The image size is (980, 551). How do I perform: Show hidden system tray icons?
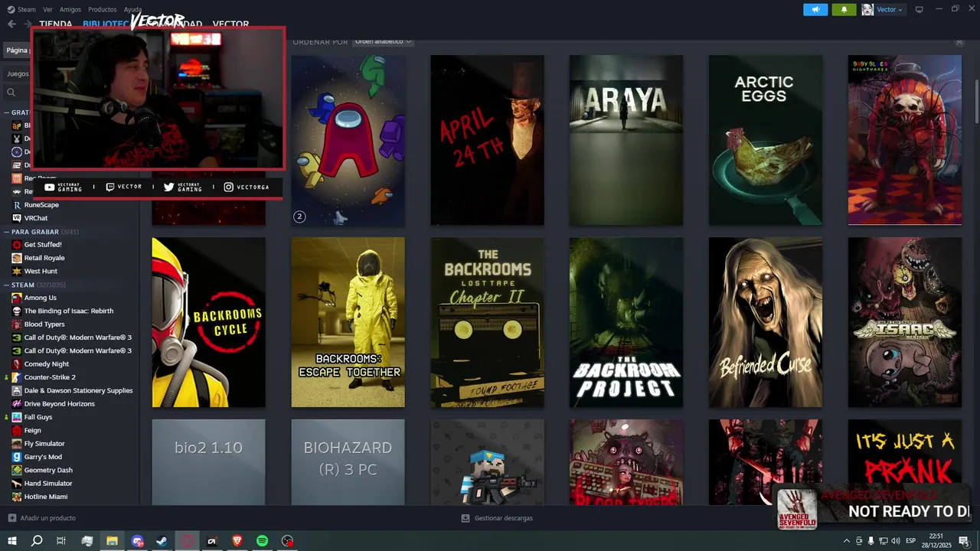[847, 541]
